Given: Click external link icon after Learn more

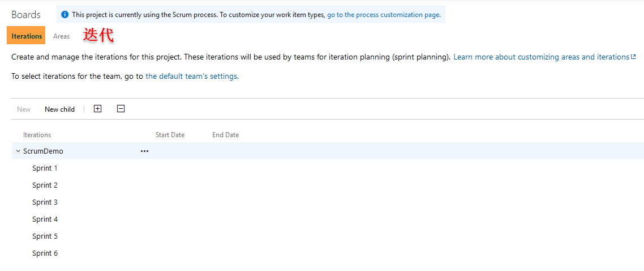Looking at the screenshot, I should click(x=633, y=57).
